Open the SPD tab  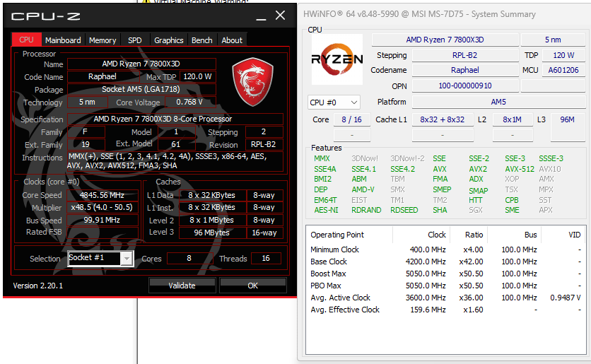(x=134, y=40)
